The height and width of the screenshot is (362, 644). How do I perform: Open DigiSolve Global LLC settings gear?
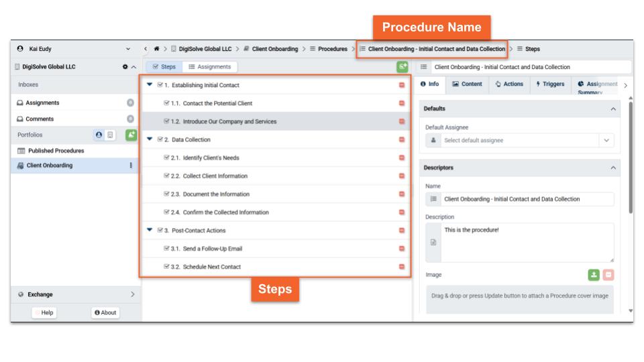point(123,67)
